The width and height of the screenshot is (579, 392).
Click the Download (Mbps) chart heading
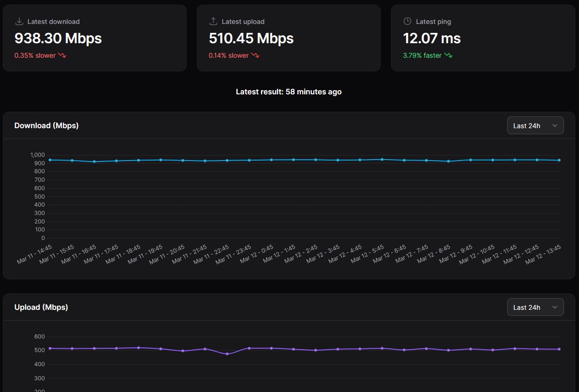pos(47,126)
